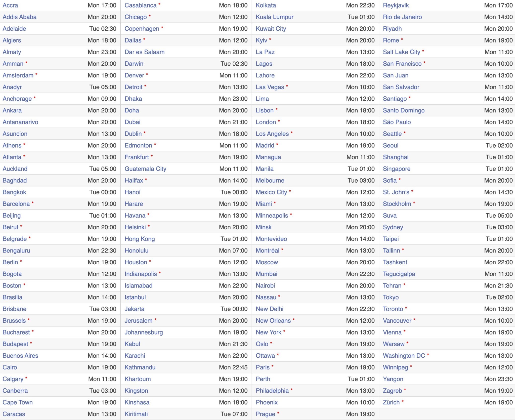Image resolution: width=515 pixels, height=420 pixels.
Task: Open the Cape Town link
Action: pos(18,402)
